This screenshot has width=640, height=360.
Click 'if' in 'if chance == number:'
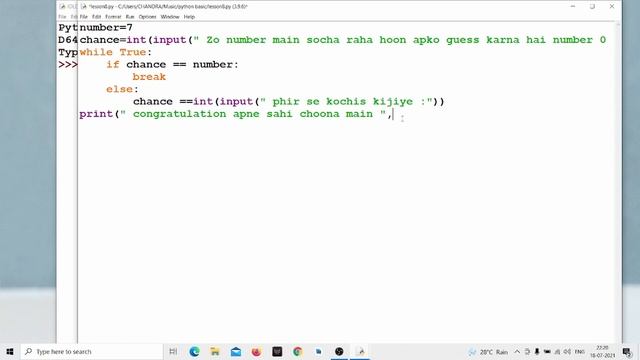point(113,64)
